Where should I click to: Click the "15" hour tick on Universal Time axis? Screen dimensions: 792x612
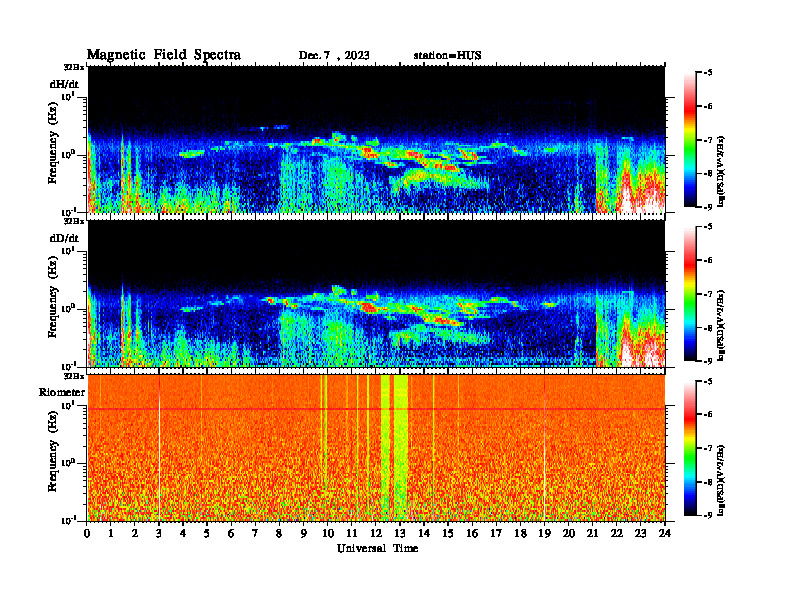[x=448, y=533]
